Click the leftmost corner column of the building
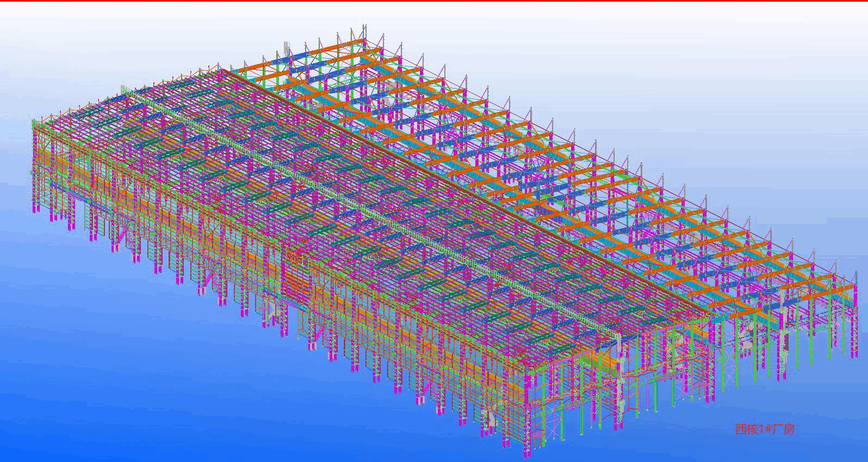Image resolution: width=868 pixels, height=462 pixels. tap(37, 163)
